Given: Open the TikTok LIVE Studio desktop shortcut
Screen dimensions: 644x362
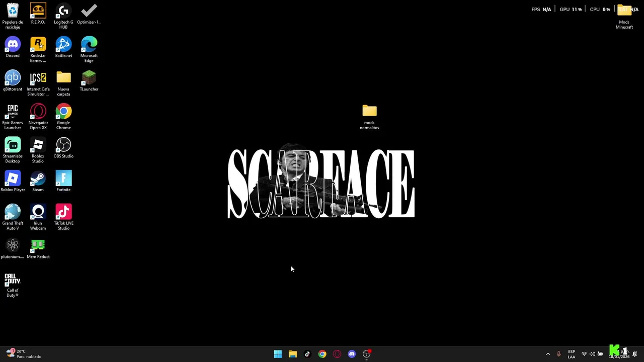Looking at the screenshot, I should 63,218.
